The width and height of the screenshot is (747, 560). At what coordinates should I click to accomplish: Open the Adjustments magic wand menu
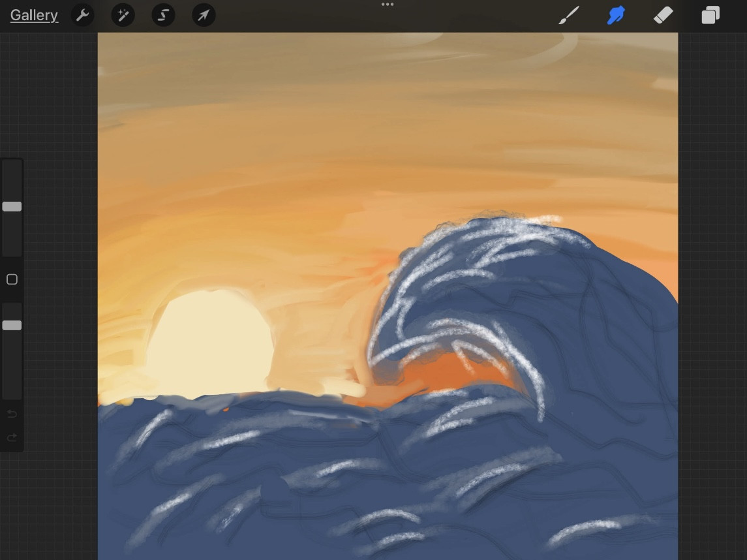pyautogui.click(x=123, y=15)
